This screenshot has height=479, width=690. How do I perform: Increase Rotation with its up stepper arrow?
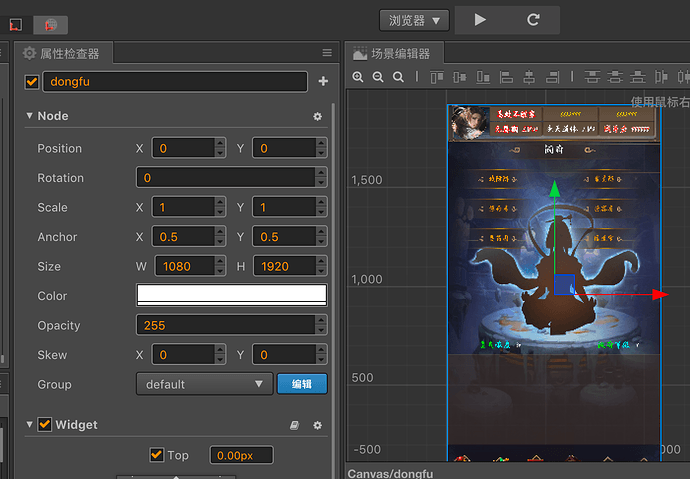click(321, 172)
